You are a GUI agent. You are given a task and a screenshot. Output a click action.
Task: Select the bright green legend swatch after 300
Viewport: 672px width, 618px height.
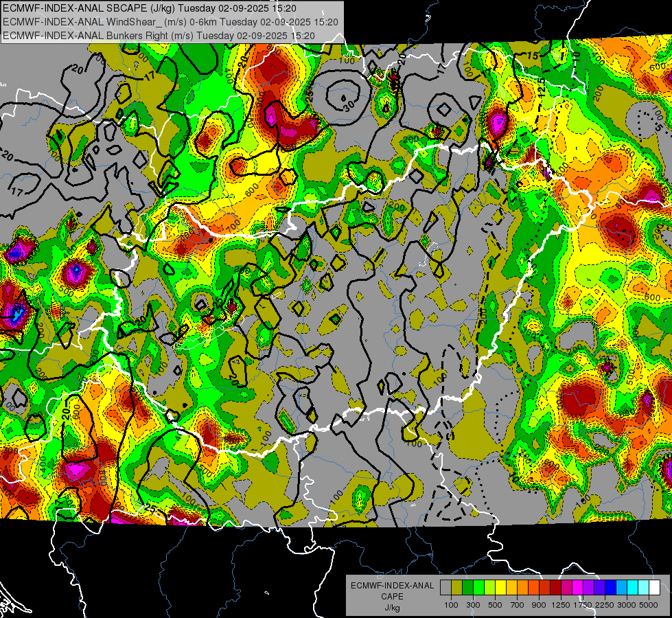478,588
